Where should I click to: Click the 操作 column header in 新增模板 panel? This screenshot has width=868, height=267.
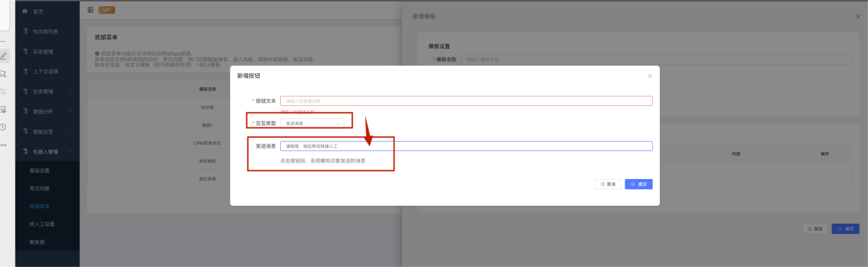coord(825,154)
